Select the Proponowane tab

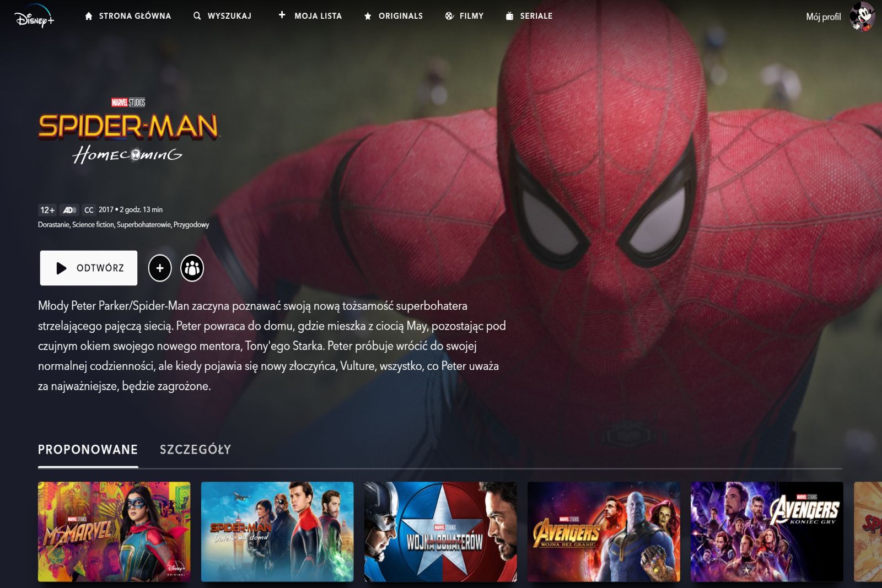88,450
